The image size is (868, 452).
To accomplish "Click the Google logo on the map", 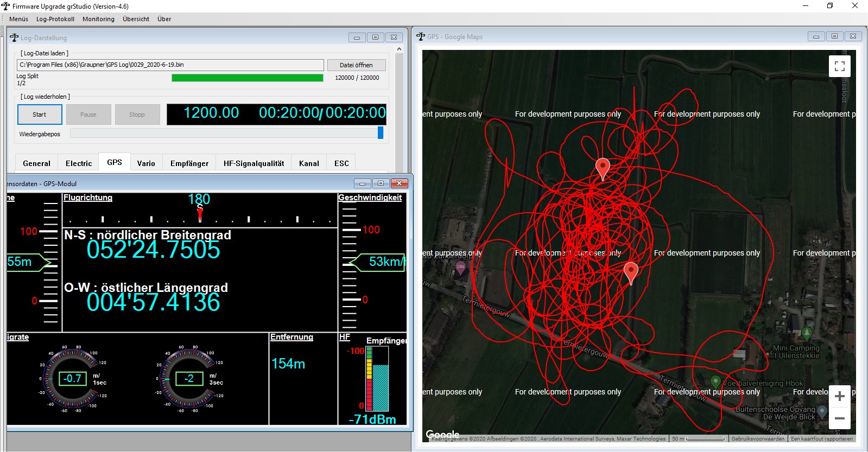I will [442, 435].
